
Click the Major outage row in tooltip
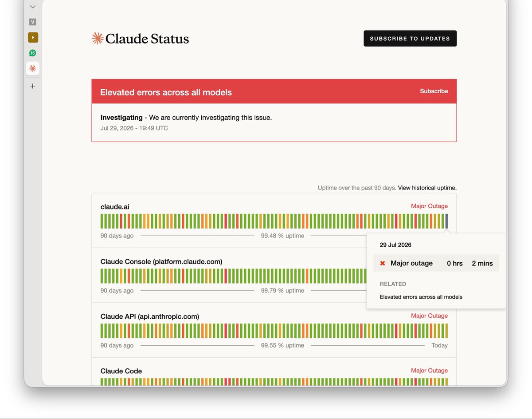point(436,263)
